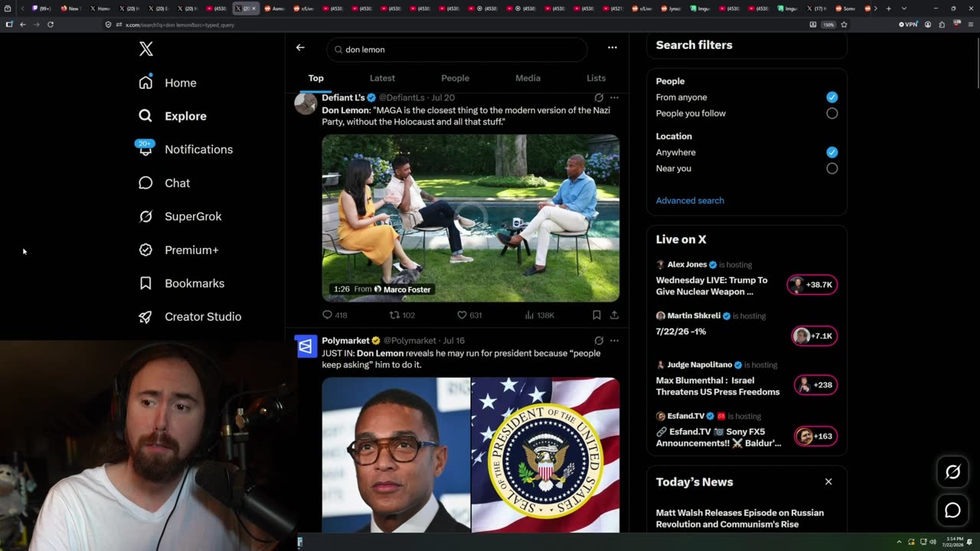Switch to the People tab
This screenshot has width=980, height=551.
[455, 78]
